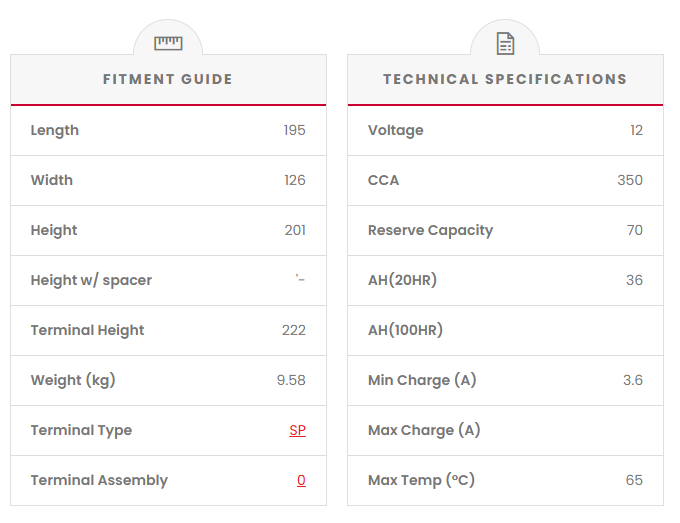Screen dimensions: 680x523
Task: Click the Length row label
Action: point(55,130)
